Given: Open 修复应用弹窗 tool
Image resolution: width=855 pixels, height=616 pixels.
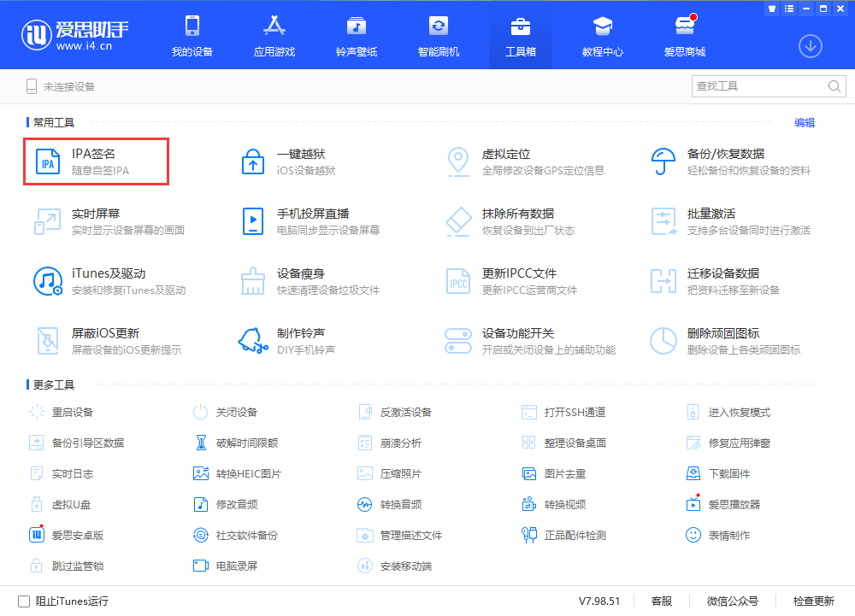Looking at the screenshot, I should 728,443.
